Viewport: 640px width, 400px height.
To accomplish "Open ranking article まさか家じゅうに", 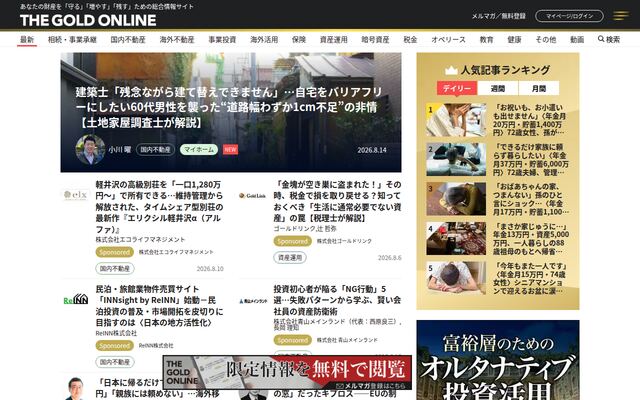I will pyautogui.click(x=531, y=239).
